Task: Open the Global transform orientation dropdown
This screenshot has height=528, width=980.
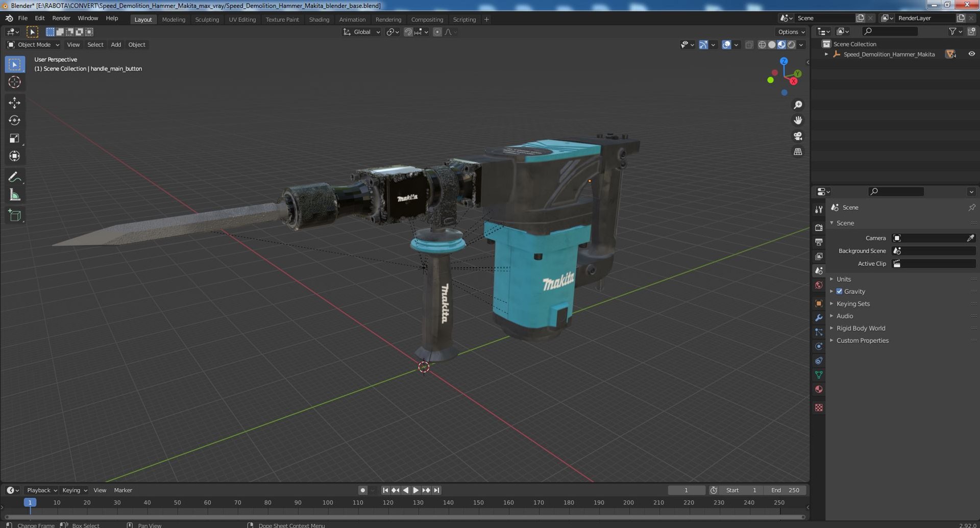Action: pyautogui.click(x=362, y=32)
